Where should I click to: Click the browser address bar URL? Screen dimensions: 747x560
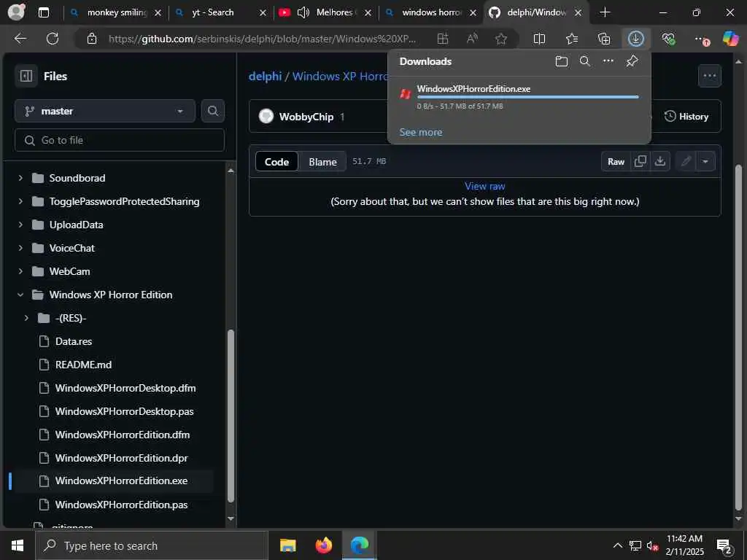pyautogui.click(x=262, y=39)
